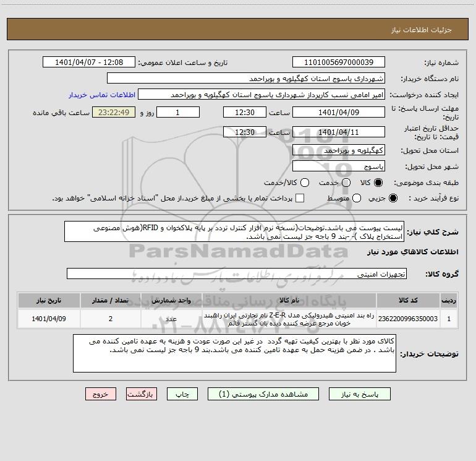Open the اطلاعات تماس خریدار link
Image resolution: width=476 pixels, height=461 pixels.
pos(102,95)
